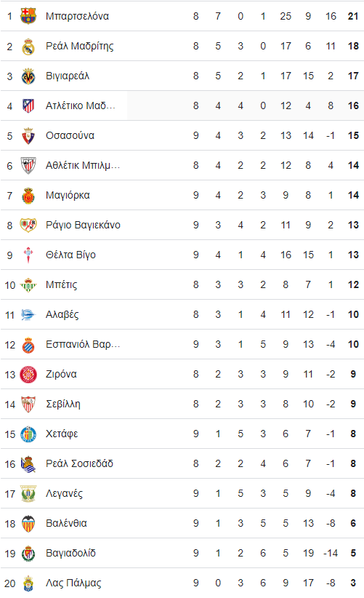Screen dimensions: 364x598
Task: Select the Villarreal yellow crest icon
Action: click(28, 76)
